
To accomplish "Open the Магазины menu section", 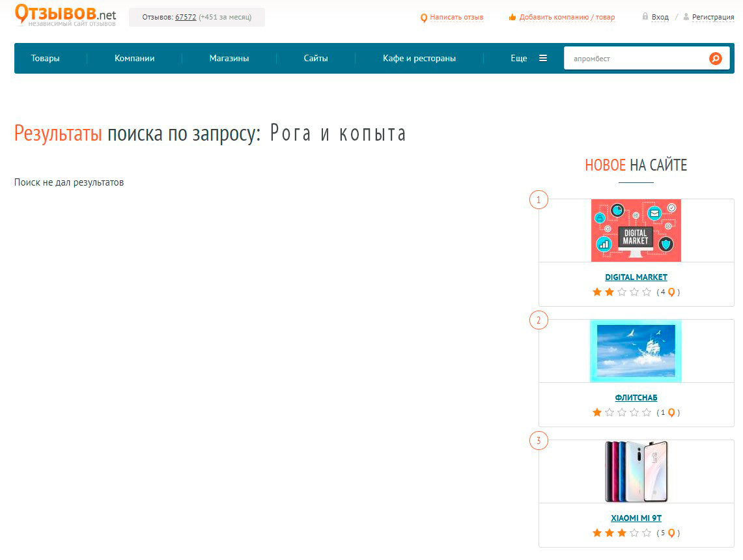I will coord(229,58).
